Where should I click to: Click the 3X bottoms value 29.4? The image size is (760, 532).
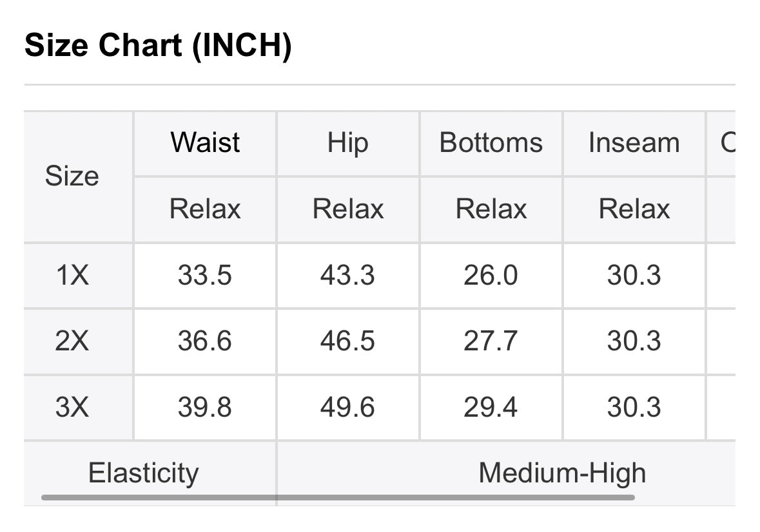point(491,406)
